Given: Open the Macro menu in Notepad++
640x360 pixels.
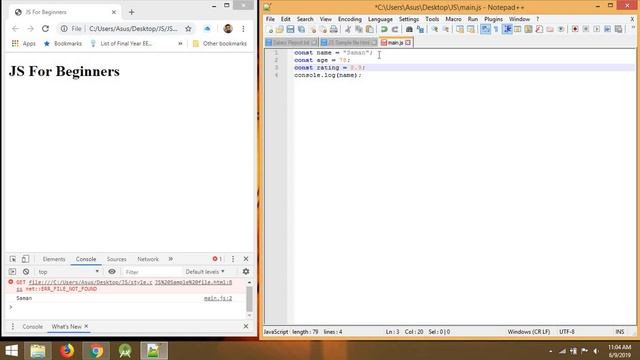Looking at the screenshot, I should [453, 19].
